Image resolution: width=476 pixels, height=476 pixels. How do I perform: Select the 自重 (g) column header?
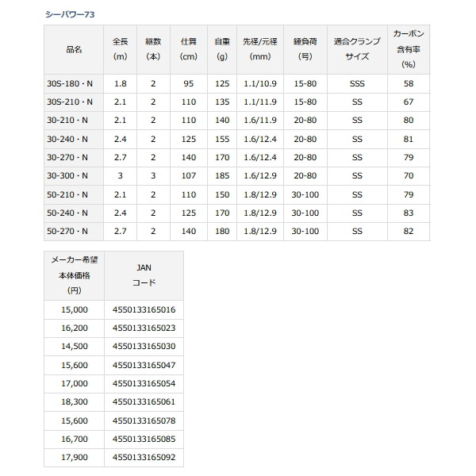click(222, 49)
